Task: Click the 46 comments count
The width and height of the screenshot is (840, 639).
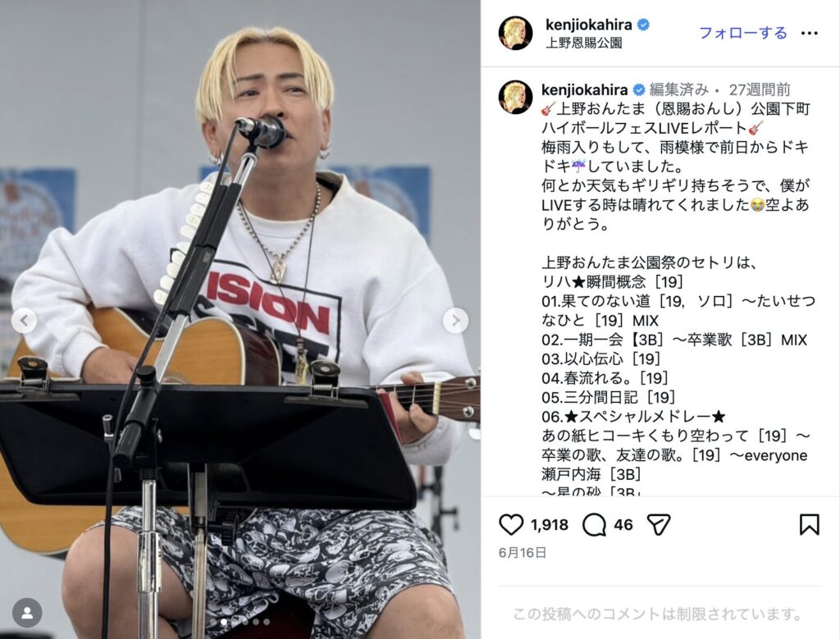Action: coord(623,525)
